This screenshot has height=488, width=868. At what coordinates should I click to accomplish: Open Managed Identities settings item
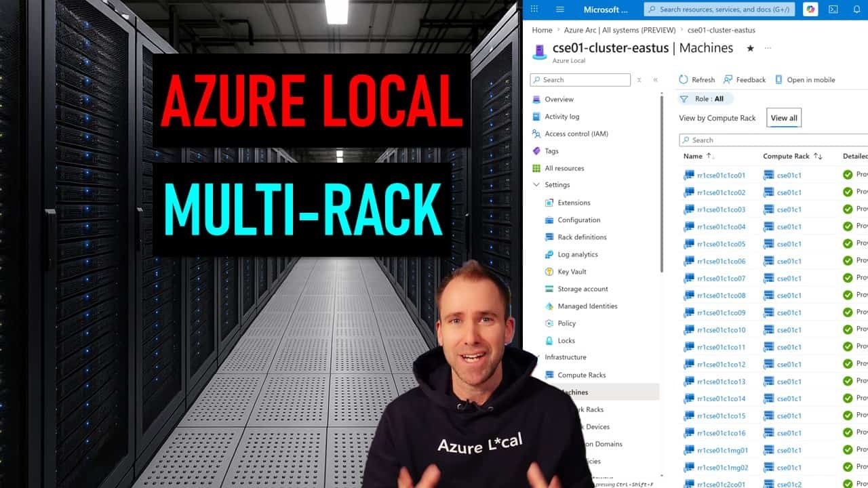tap(587, 306)
